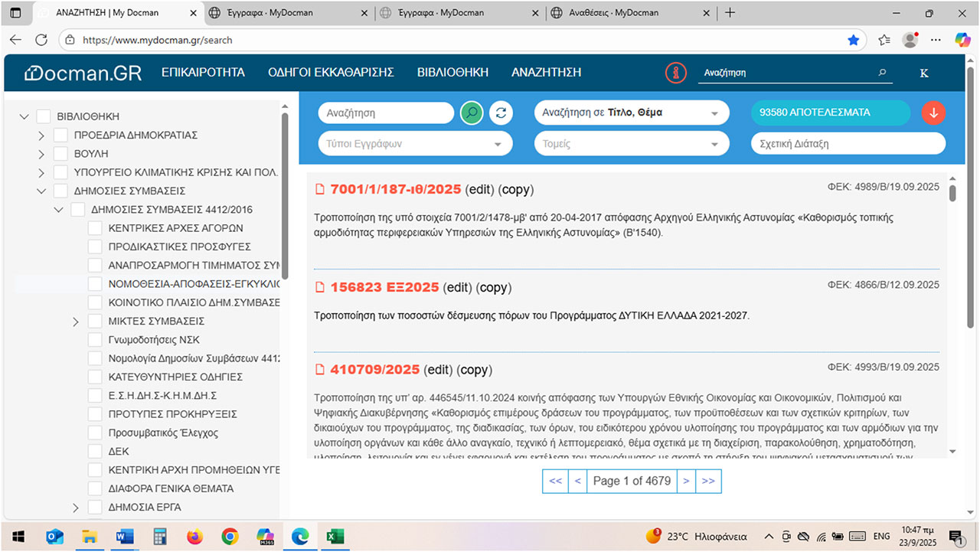The image size is (980, 552).
Task: Click the green magnifier search button
Action: pyautogui.click(x=472, y=113)
